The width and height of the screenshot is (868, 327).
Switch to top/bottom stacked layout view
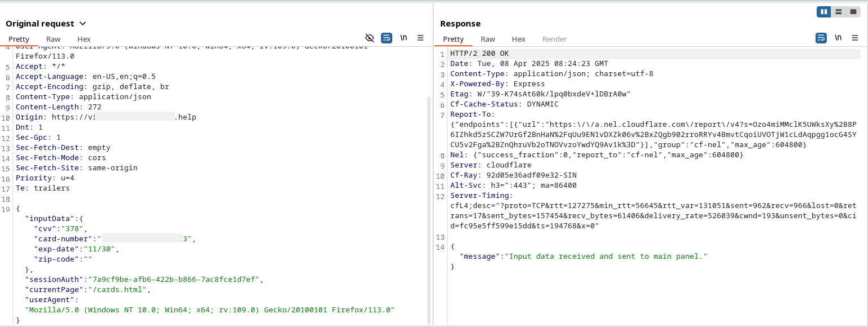point(839,11)
